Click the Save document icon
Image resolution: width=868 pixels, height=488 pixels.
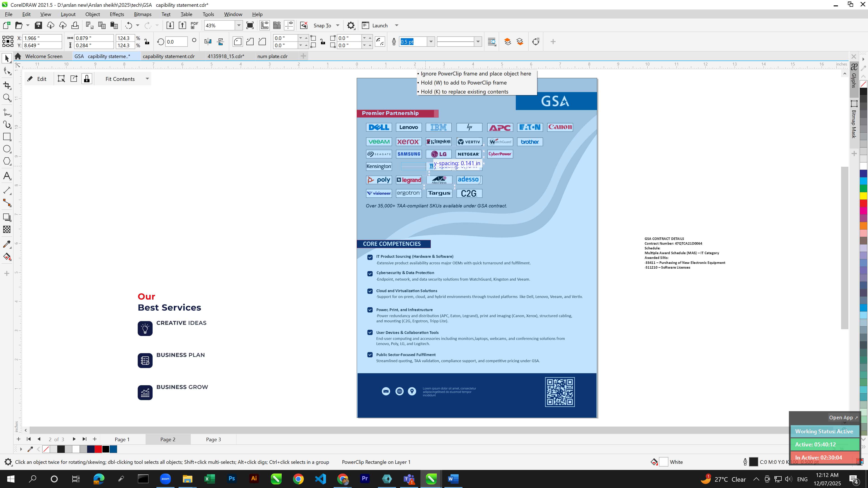click(38, 25)
